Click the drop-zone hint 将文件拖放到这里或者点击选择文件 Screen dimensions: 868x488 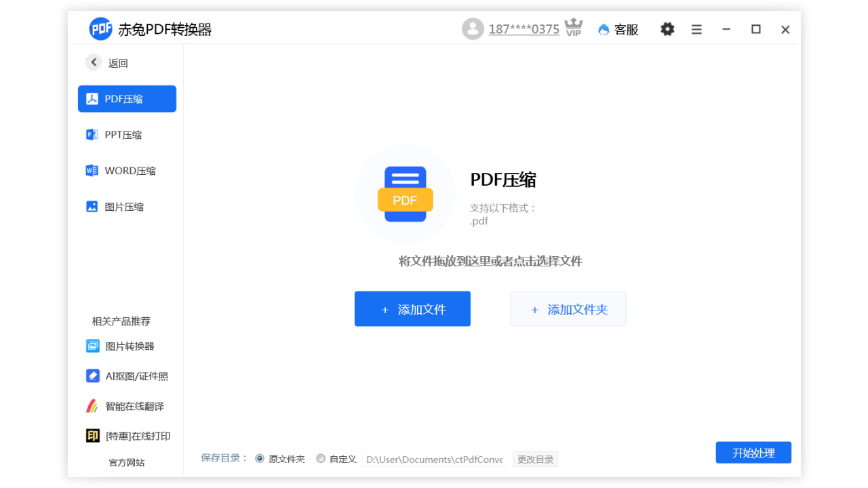point(490,262)
